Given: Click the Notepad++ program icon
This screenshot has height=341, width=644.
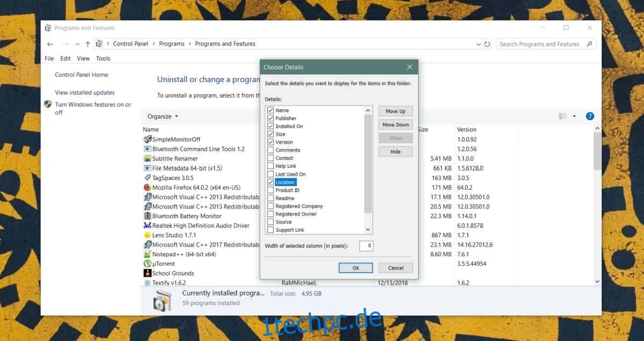Looking at the screenshot, I should click(148, 254).
